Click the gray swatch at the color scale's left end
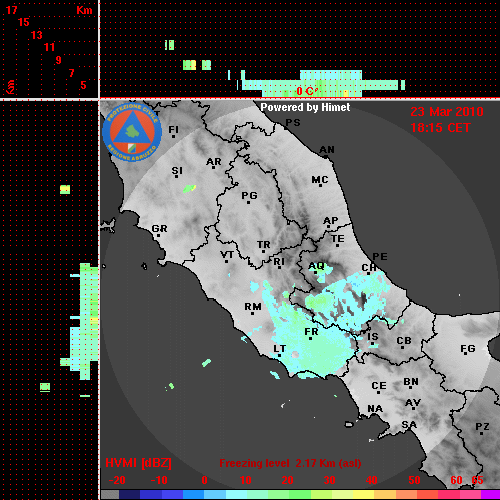500x500 pixels. [x=110, y=495]
